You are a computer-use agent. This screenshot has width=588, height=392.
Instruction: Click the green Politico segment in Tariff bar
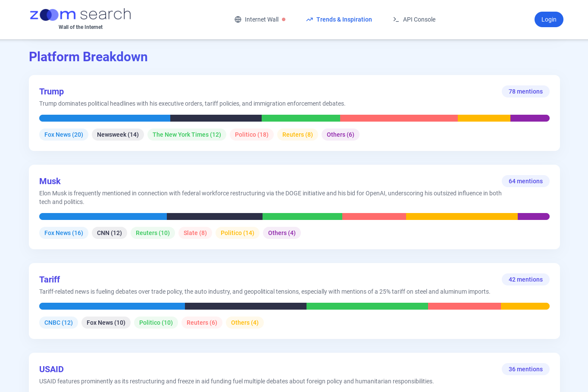tap(367, 306)
